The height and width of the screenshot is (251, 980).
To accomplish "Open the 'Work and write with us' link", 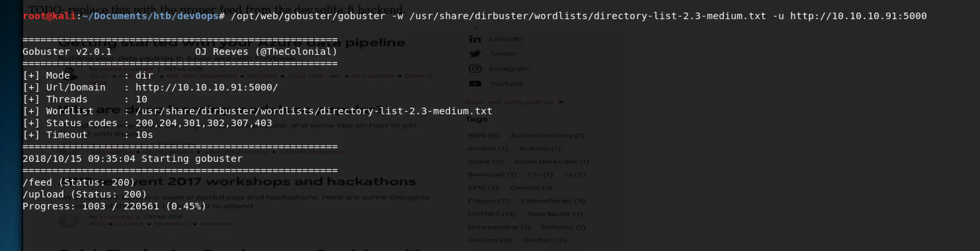I will tap(509, 102).
